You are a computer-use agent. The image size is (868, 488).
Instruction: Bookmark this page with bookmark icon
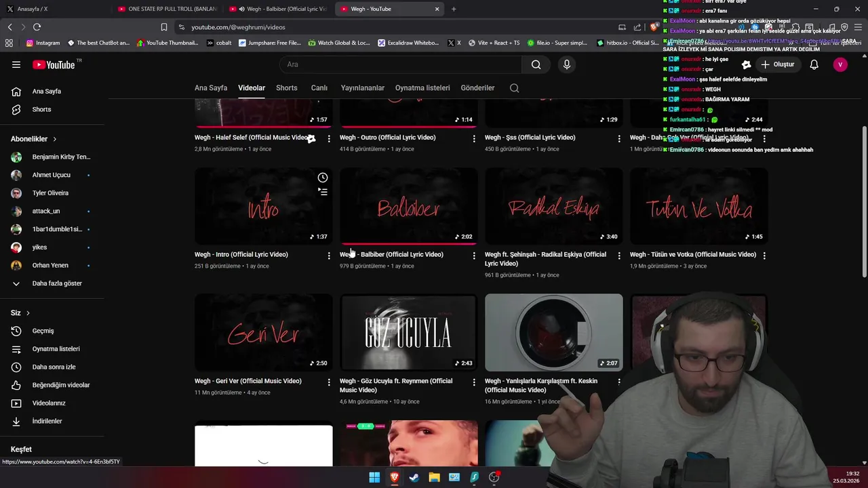(x=164, y=27)
